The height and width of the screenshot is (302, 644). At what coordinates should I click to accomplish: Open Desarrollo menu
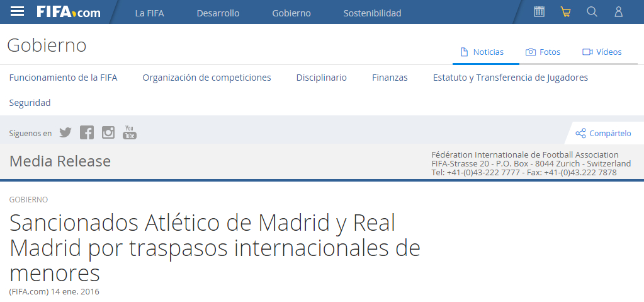click(218, 13)
